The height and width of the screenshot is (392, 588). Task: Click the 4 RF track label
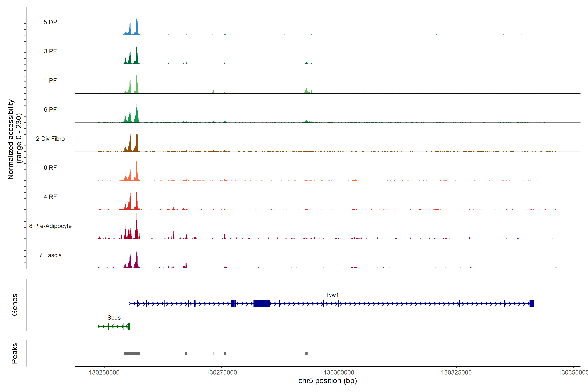[50, 197]
